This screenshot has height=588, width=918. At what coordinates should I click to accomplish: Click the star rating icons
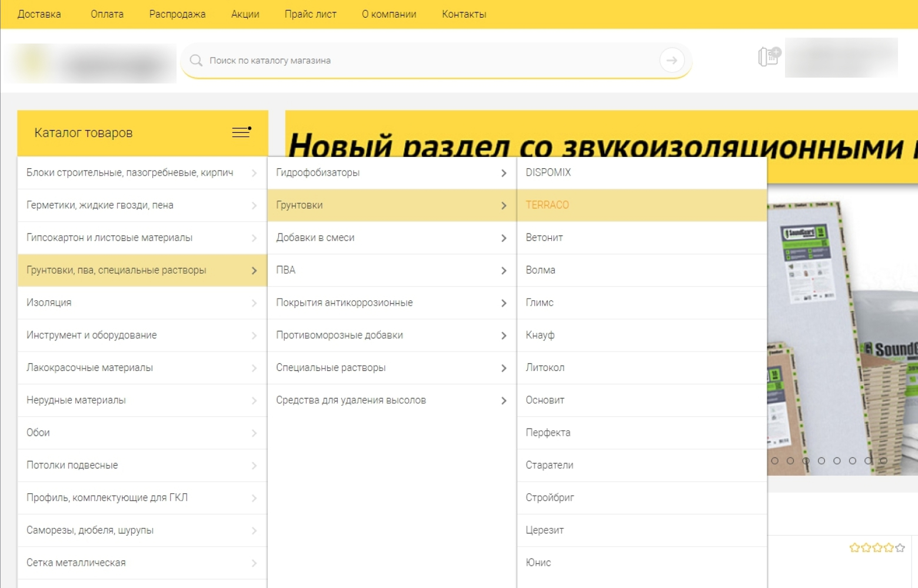click(876, 548)
